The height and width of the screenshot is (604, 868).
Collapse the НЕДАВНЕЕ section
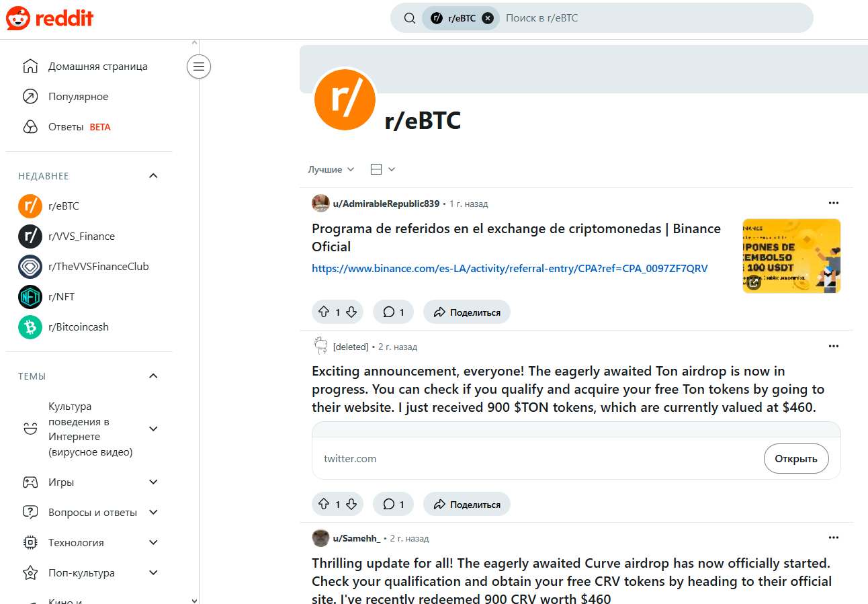(153, 176)
